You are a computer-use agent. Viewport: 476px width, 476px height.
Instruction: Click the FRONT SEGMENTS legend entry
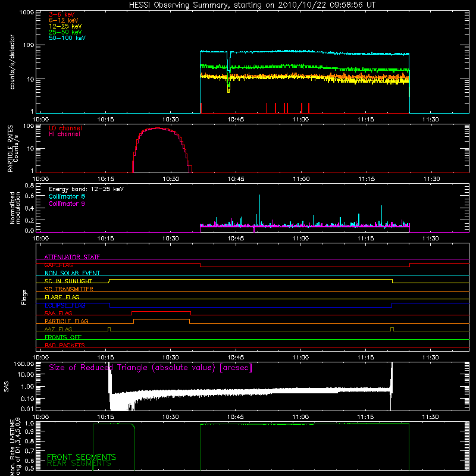pyautogui.click(x=82, y=457)
